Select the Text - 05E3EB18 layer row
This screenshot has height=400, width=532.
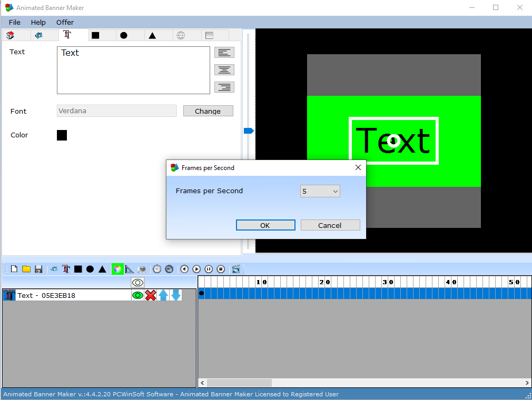click(x=67, y=295)
